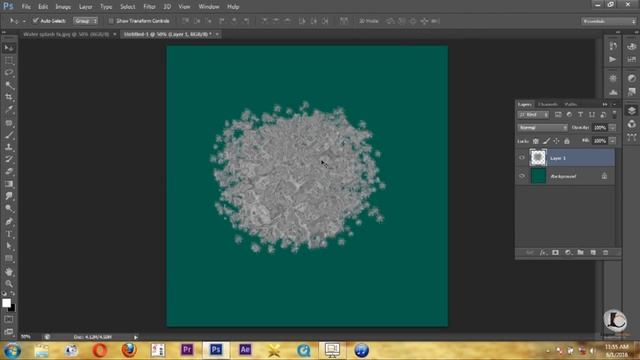Hide Layer 1 with its eye icon
The image size is (640, 360).
click(x=522, y=158)
